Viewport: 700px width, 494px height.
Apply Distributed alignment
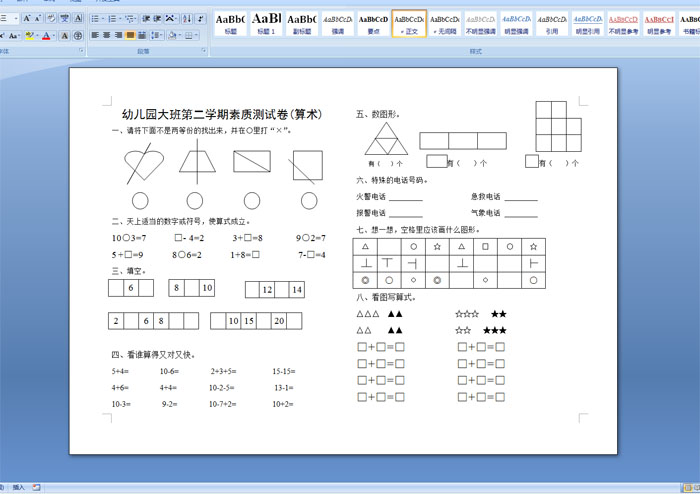(142, 35)
